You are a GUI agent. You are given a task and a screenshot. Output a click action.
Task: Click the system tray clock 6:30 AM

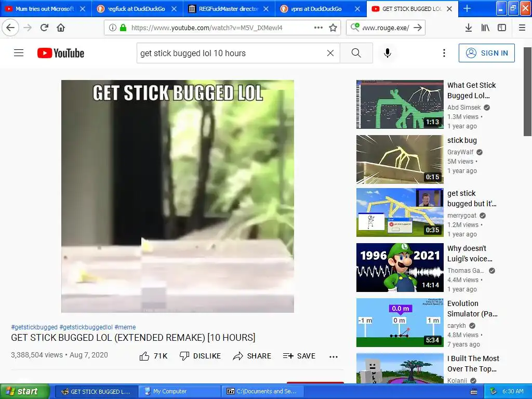(x=513, y=392)
